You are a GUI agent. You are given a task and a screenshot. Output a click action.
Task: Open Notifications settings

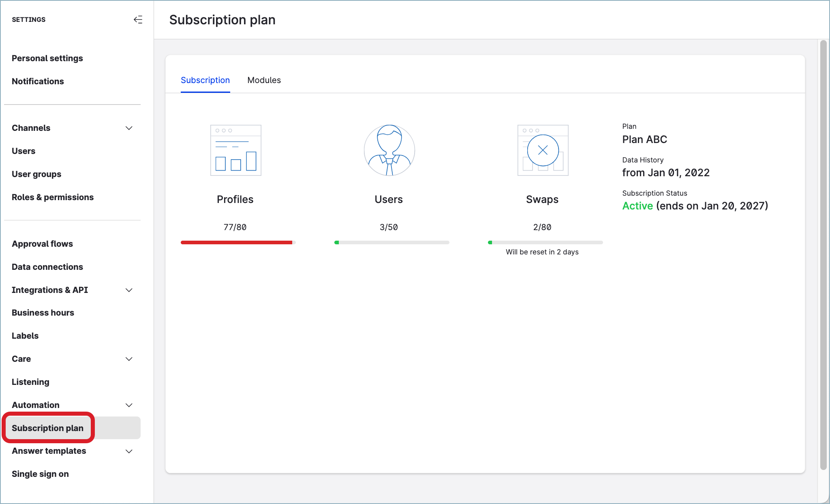(38, 81)
